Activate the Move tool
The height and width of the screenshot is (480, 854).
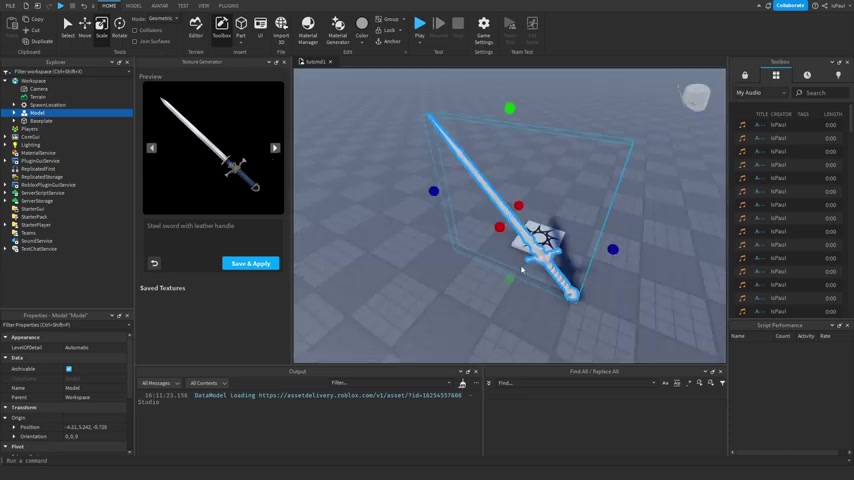[84, 28]
